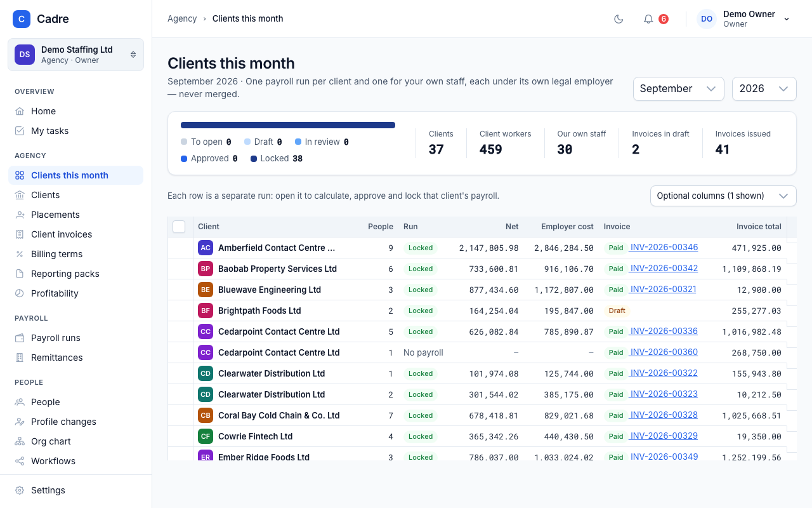Click the Approved status color dot
This screenshot has width=812, height=508.
pos(184,159)
